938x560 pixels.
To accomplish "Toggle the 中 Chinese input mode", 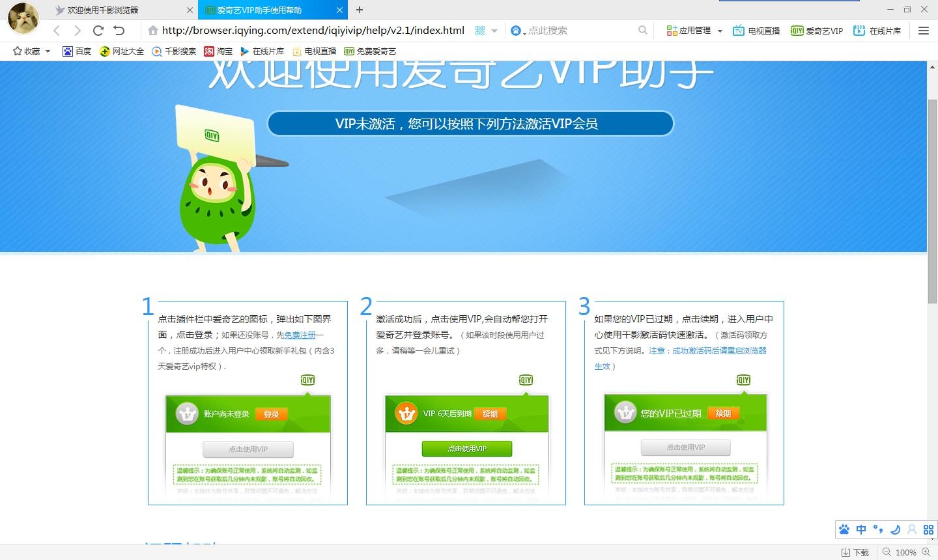I will (x=861, y=529).
